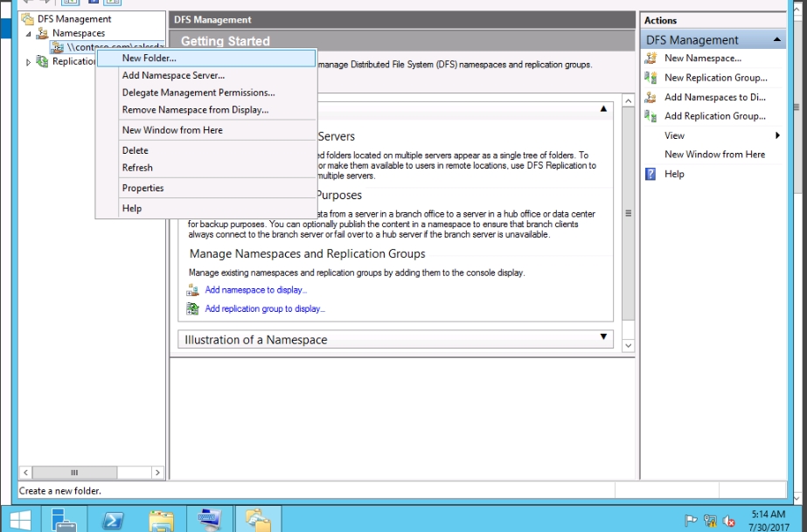Screen dimensions: 807x532
Task: Expand the Replication tree node
Action: click(28, 62)
